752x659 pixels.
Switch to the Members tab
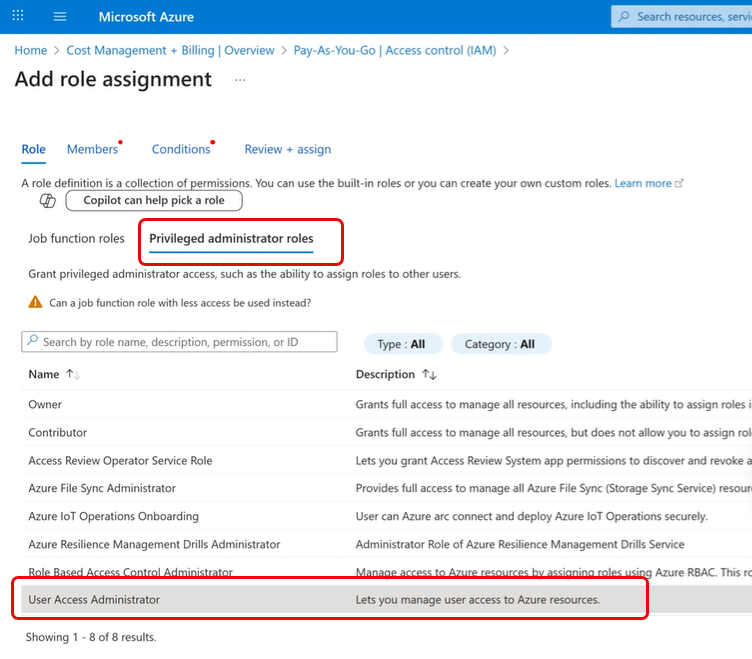(x=92, y=149)
